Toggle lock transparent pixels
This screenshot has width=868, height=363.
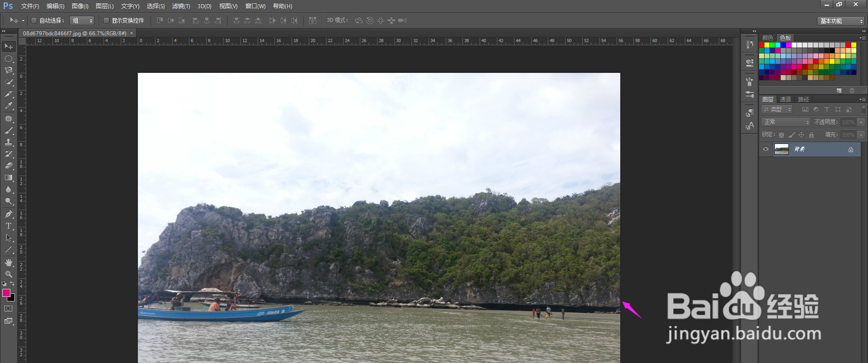tap(781, 135)
